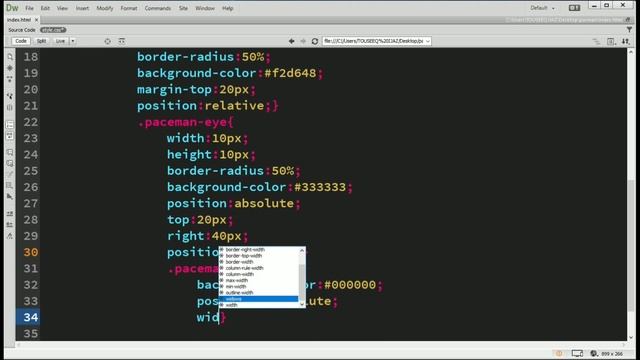Click the filter funnel icon at top right
640x360 pixels.
tap(629, 30)
